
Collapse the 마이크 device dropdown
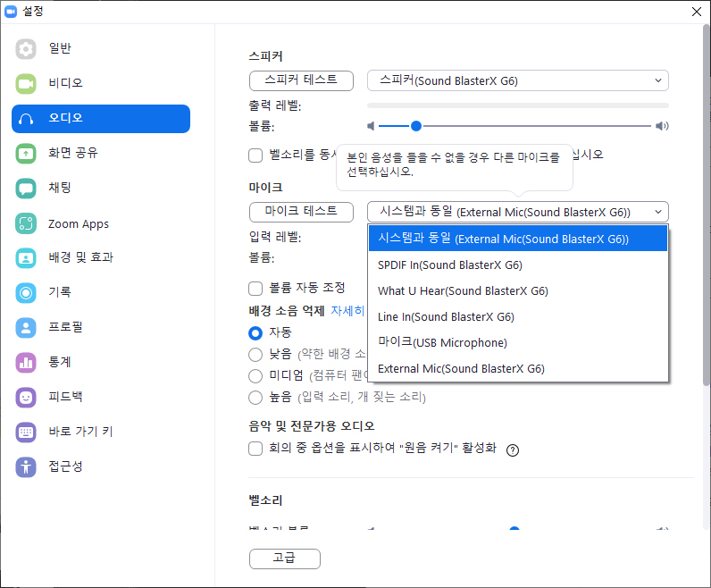(518, 212)
